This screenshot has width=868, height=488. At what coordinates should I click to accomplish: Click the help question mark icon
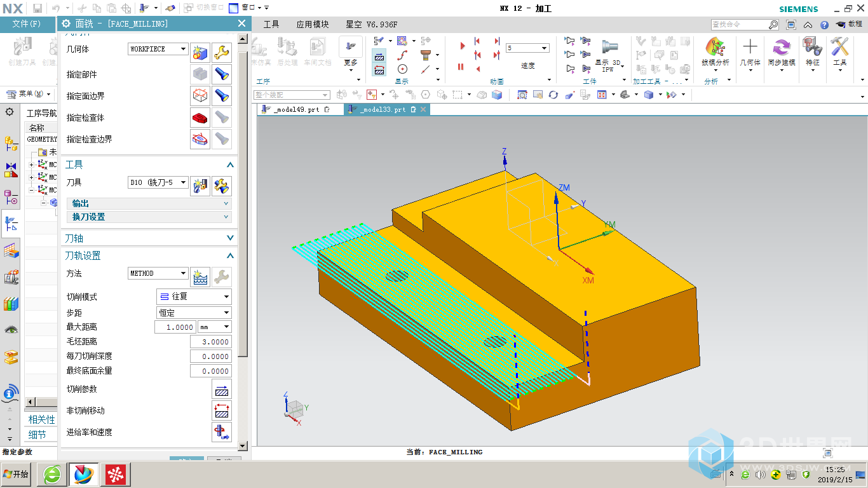(824, 25)
